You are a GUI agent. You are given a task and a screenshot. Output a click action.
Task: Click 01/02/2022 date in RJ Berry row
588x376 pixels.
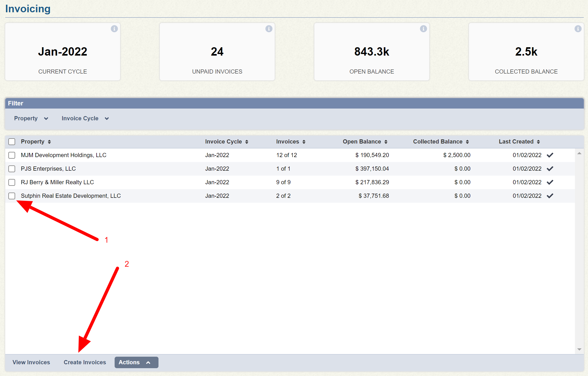pyautogui.click(x=527, y=182)
